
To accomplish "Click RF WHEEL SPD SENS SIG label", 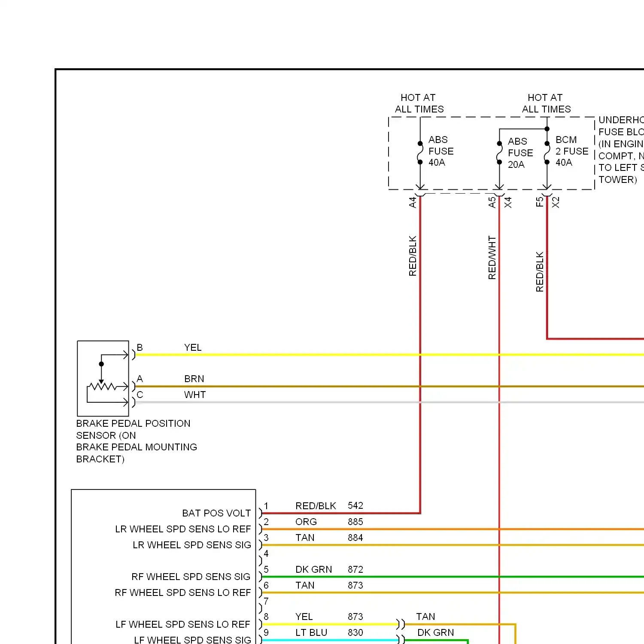I will pyautogui.click(x=191, y=577).
